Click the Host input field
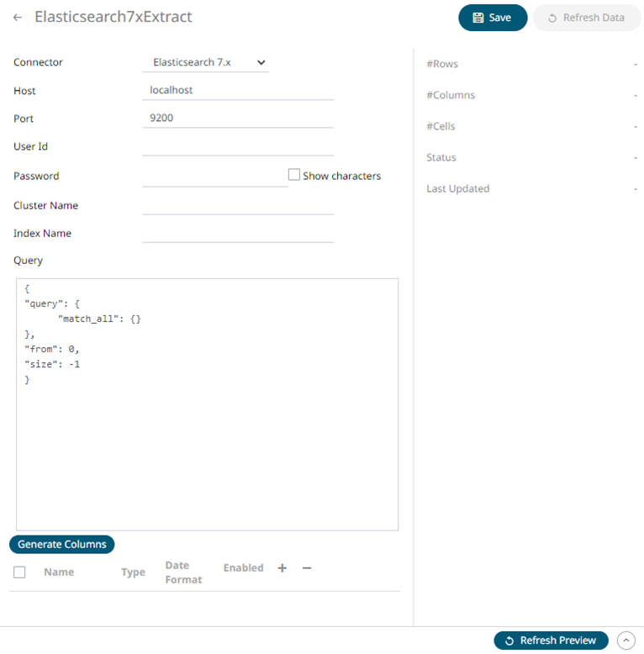The image size is (644, 654). click(238, 90)
